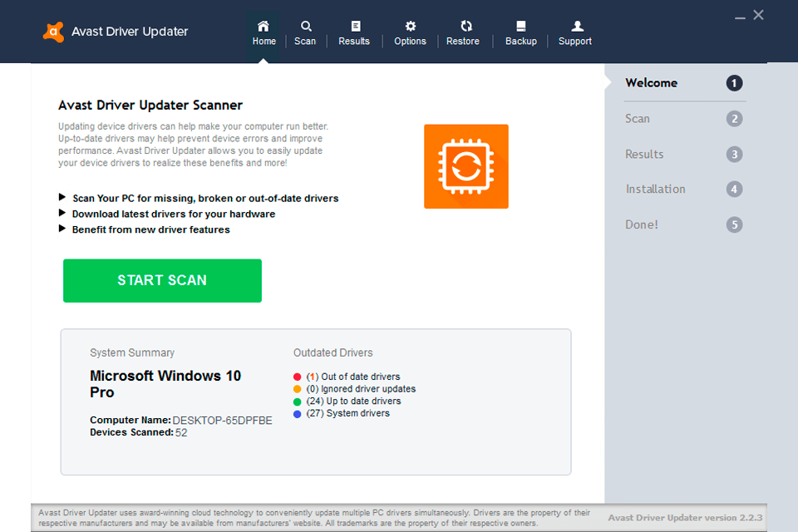
Task: Open Options using the gear icon
Action: (x=409, y=26)
